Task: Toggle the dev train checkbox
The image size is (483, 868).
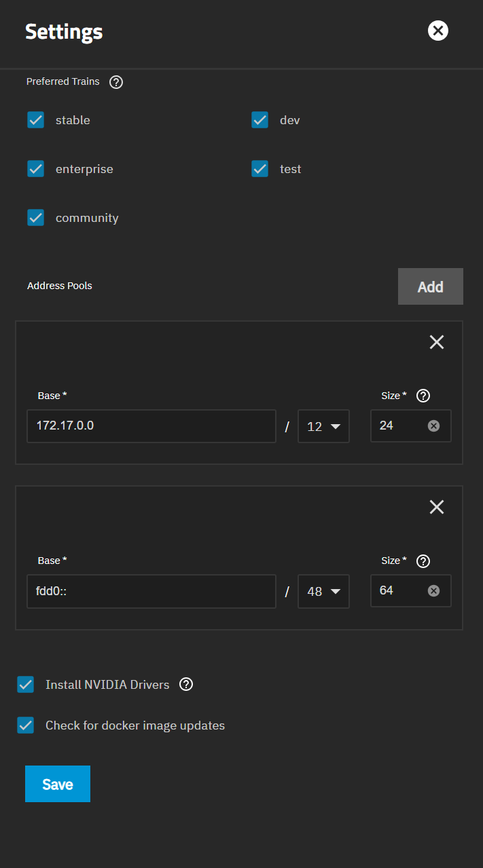Action: (x=260, y=120)
